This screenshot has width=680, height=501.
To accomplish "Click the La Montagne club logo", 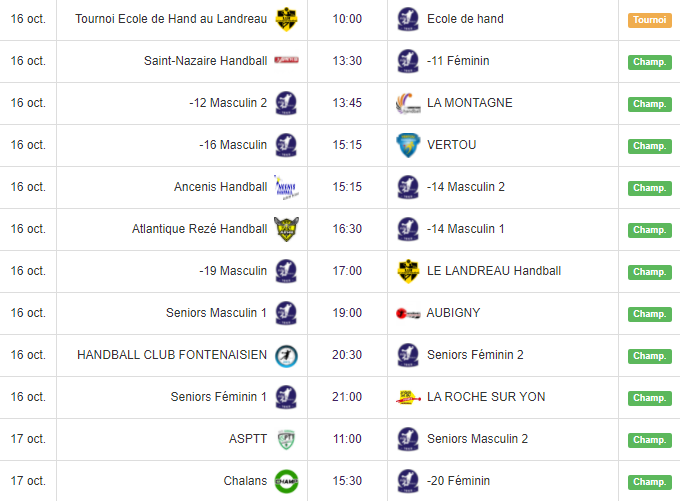I will coord(407,103).
